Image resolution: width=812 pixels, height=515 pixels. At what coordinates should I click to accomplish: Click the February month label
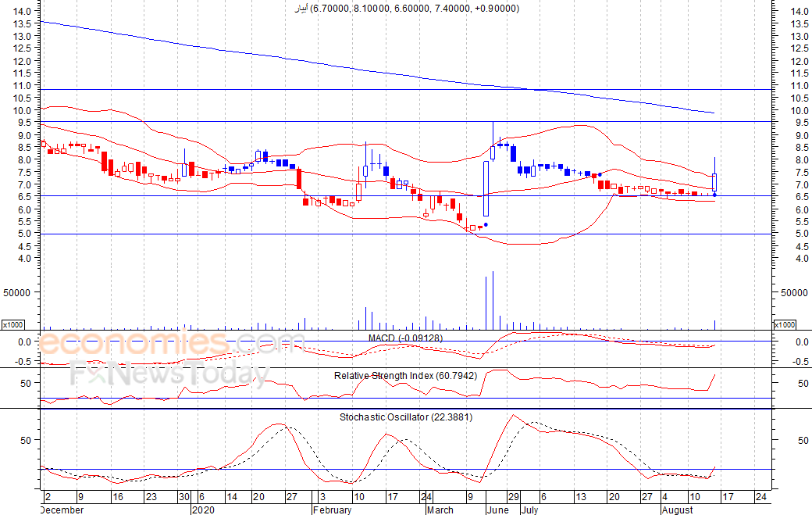(333, 510)
